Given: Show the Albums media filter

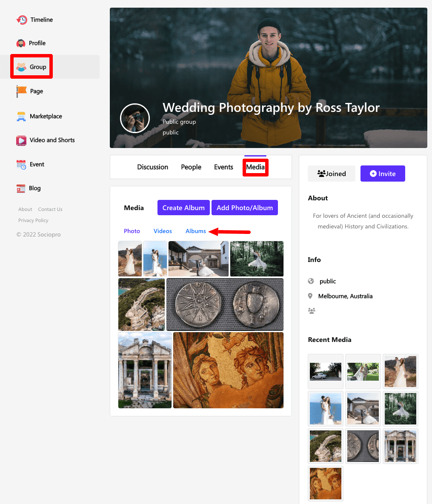Looking at the screenshot, I should click(196, 231).
